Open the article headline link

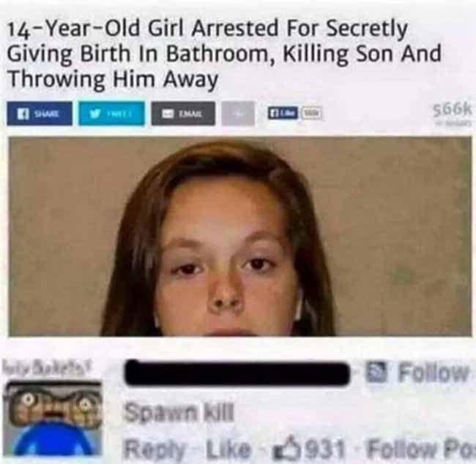point(224,53)
